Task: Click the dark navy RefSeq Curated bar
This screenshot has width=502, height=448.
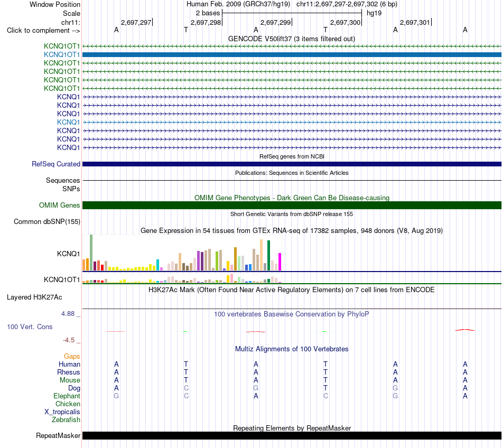Action: pyautogui.click(x=292, y=164)
